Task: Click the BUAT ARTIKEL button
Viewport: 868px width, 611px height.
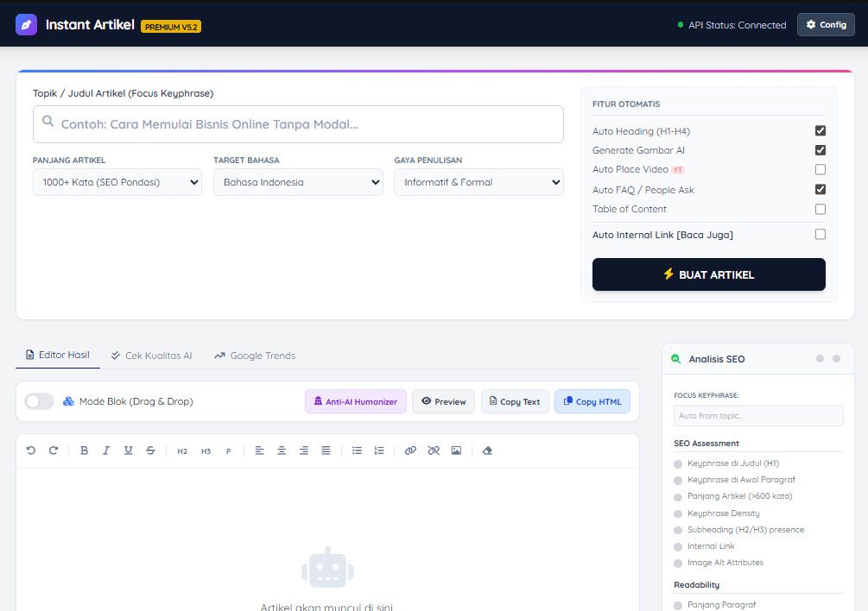Action: click(708, 274)
